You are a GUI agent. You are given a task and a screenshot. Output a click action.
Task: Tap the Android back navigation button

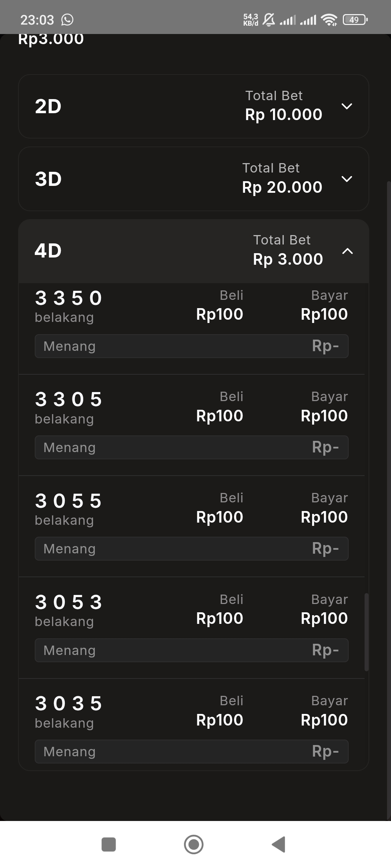pyautogui.click(x=279, y=844)
